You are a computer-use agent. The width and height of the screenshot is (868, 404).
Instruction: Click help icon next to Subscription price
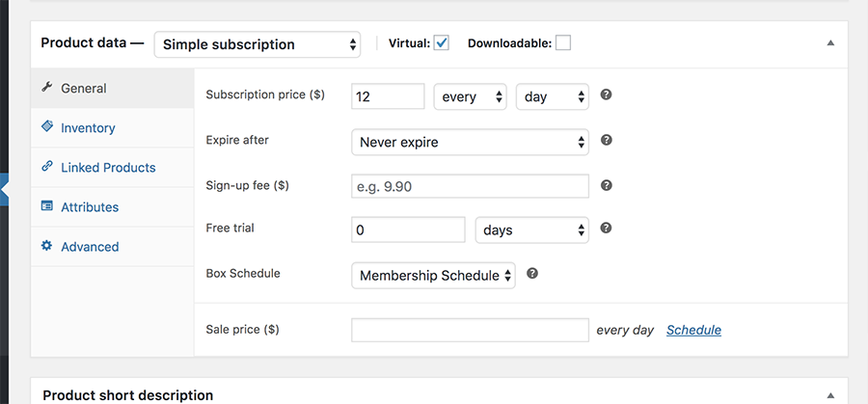point(607,94)
